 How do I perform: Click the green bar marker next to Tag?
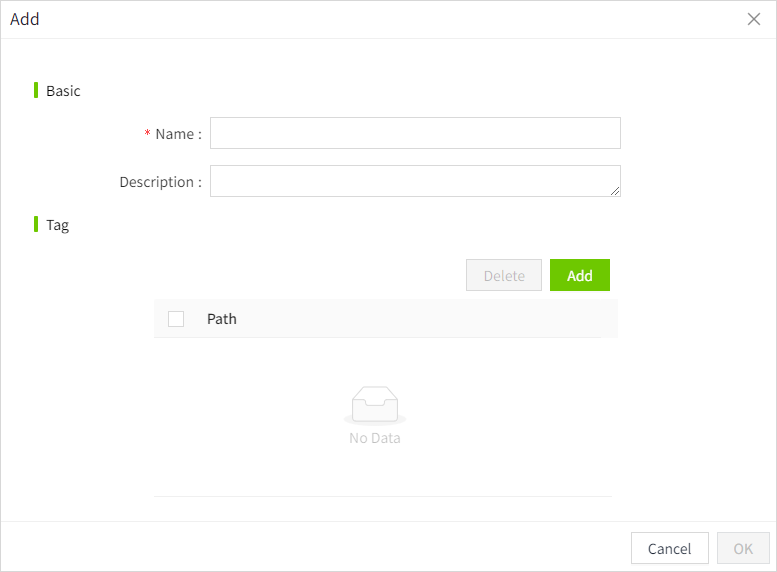click(x=36, y=224)
